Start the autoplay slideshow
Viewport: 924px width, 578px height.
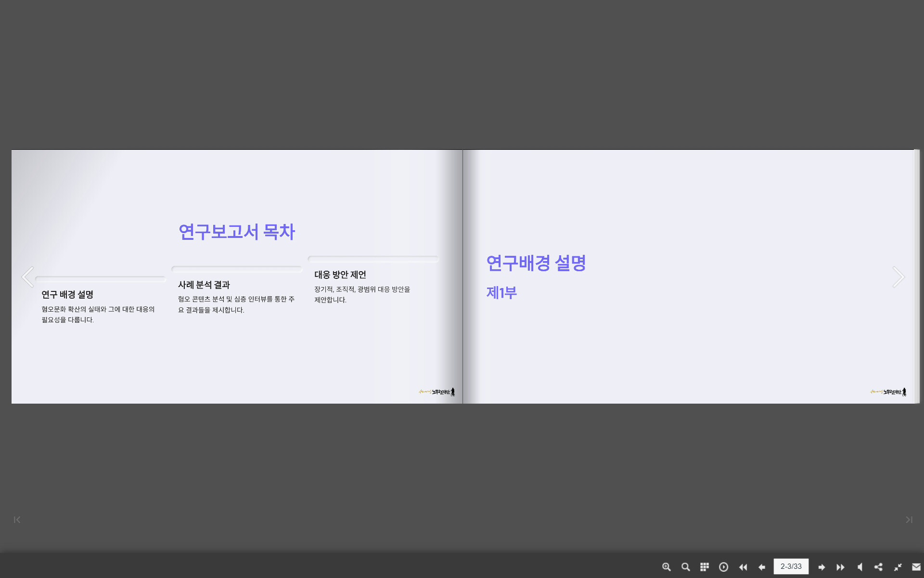tap(723, 567)
